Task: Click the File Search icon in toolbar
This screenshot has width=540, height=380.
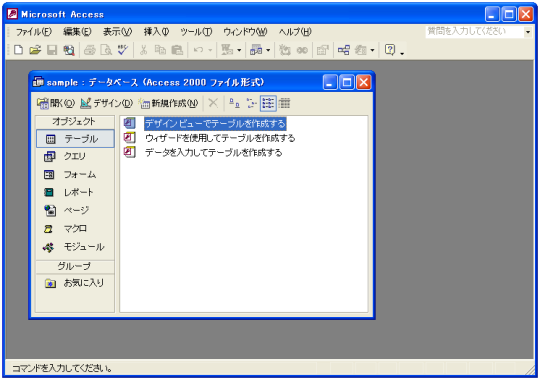Action: tap(69, 50)
